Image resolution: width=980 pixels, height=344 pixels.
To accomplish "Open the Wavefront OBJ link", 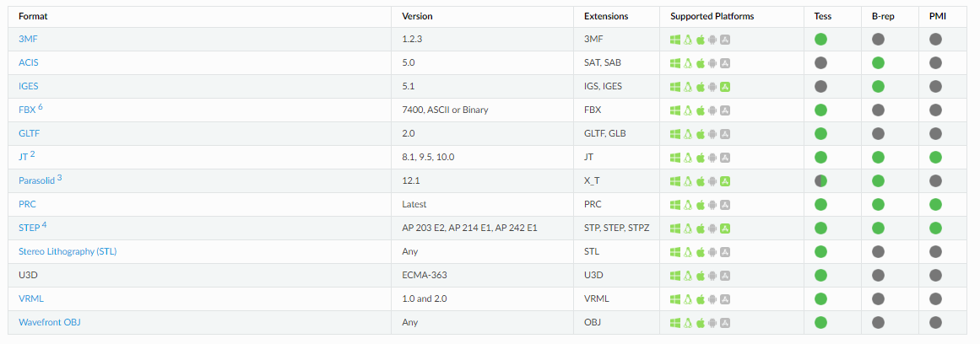I will tap(49, 322).
